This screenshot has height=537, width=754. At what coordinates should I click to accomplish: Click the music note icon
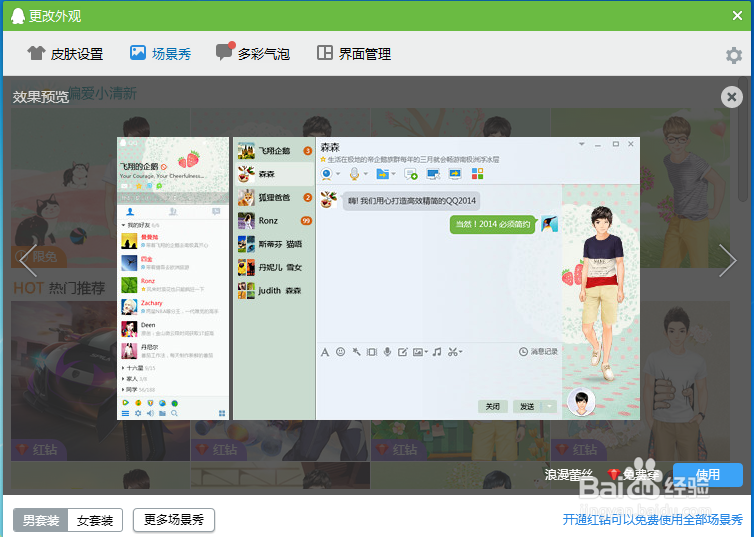click(437, 352)
